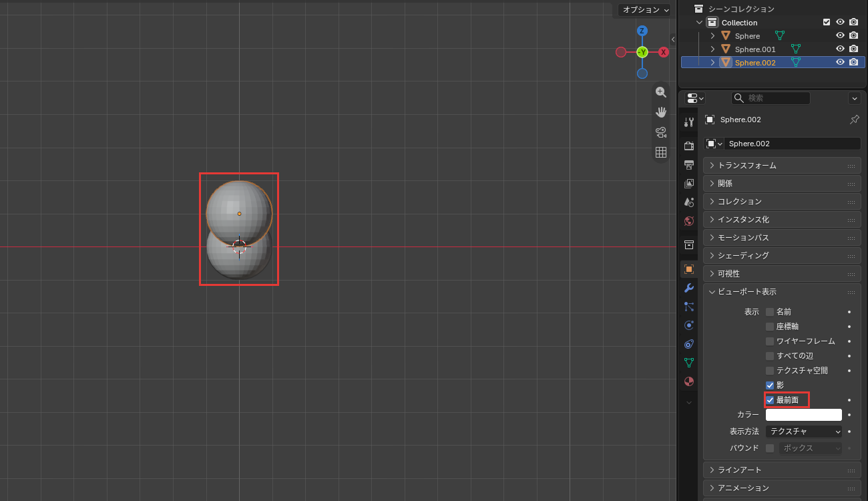The image size is (868, 501).
Task: Click the viewport zoom magnifier icon
Action: click(661, 92)
